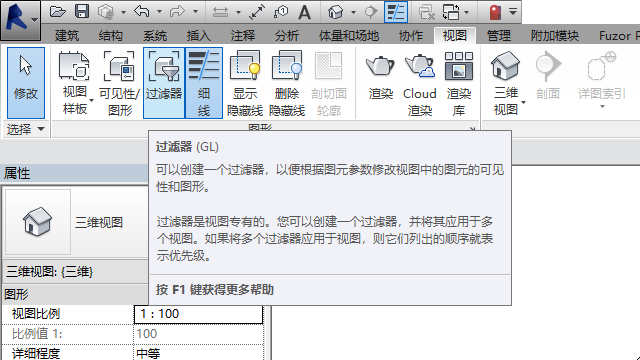The width and height of the screenshot is (640, 360).
Task: Choose the Tag by Category icon
Action: [281, 12]
